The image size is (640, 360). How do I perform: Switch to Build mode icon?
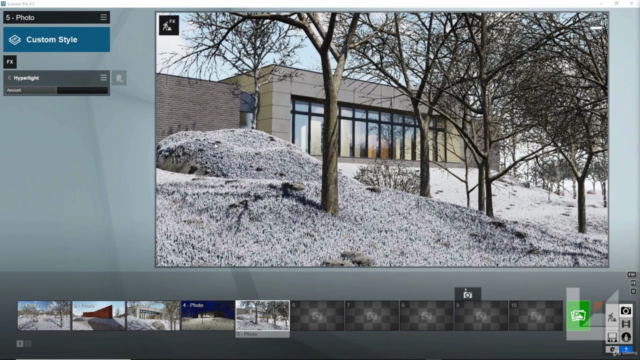tap(612, 317)
